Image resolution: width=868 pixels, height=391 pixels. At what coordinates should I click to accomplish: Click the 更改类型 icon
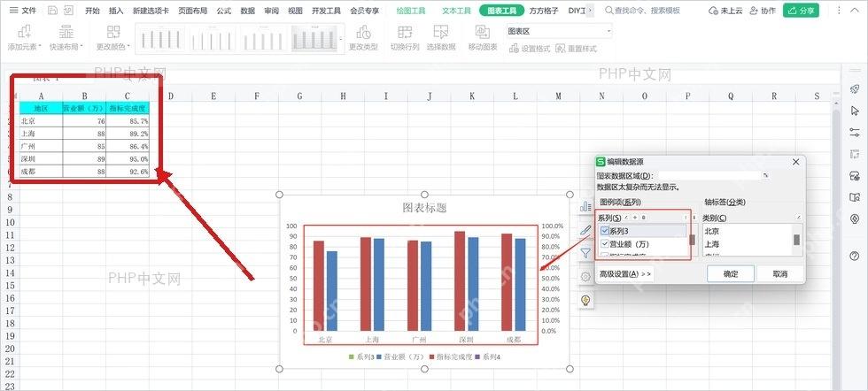pos(363,32)
